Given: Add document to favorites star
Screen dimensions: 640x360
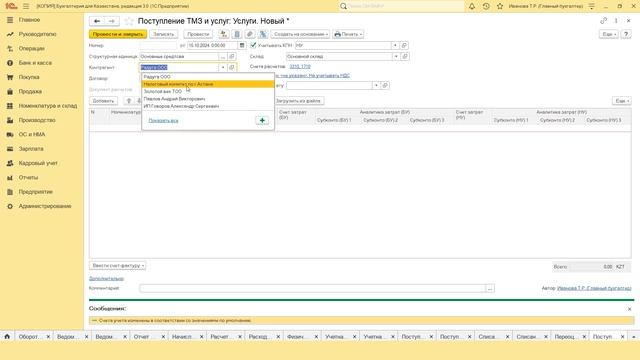Looking at the screenshot, I should [x=129, y=21].
